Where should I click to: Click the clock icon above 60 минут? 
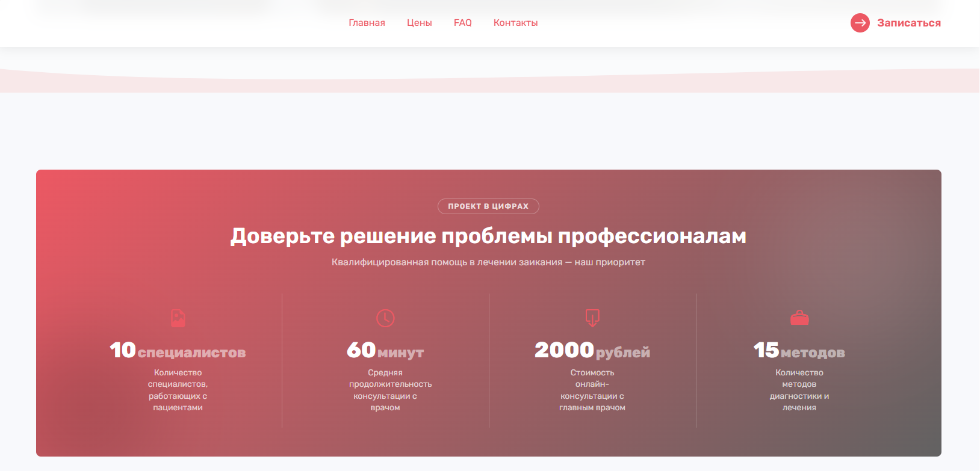pyautogui.click(x=385, y=318)
